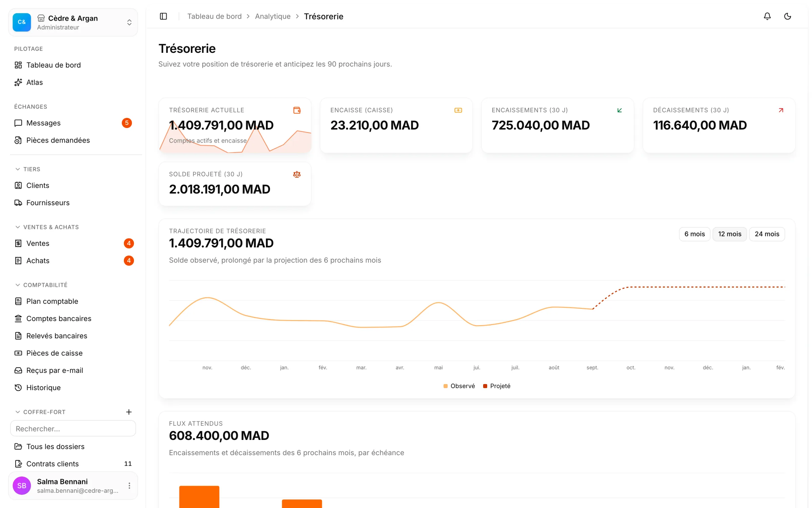Image resolution: width=812 pixels, height=508 pixels.
Task: Add a new Coffre-fort folder with plus
Action: click(x=129, y=412)
